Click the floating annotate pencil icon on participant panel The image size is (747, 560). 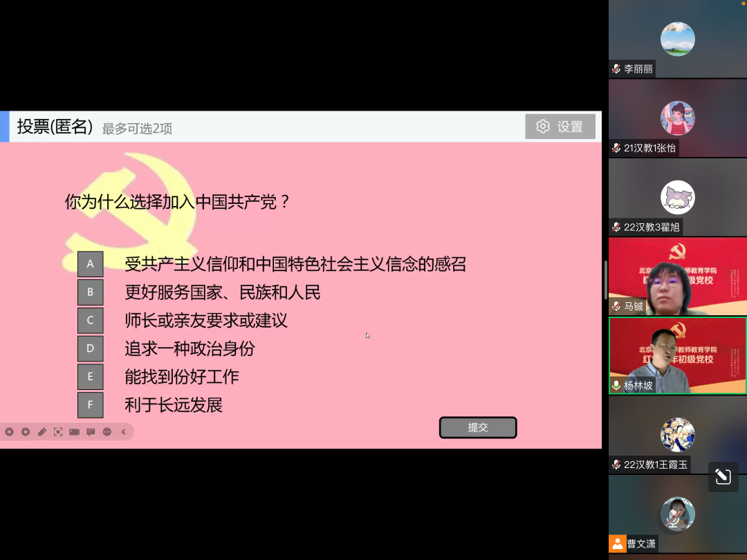click(x=723, y=476)
